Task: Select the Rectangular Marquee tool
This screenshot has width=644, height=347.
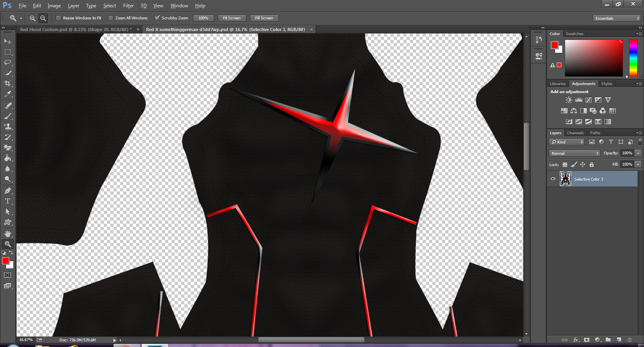Action: 8,52
